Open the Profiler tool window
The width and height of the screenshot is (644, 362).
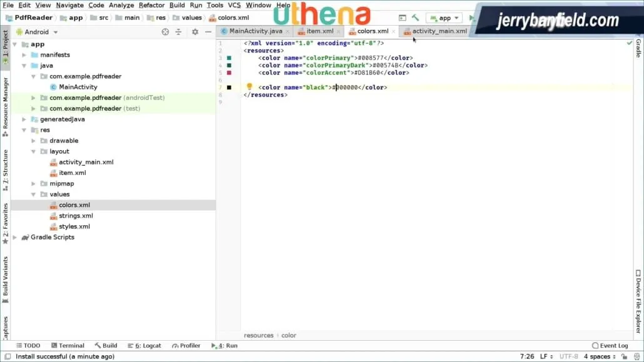click(x=186, y=346)
